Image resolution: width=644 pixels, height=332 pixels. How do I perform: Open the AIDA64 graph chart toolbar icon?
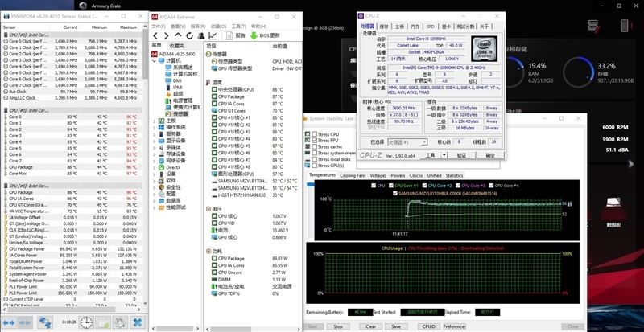pyautogui.click(x=213, y=35)
